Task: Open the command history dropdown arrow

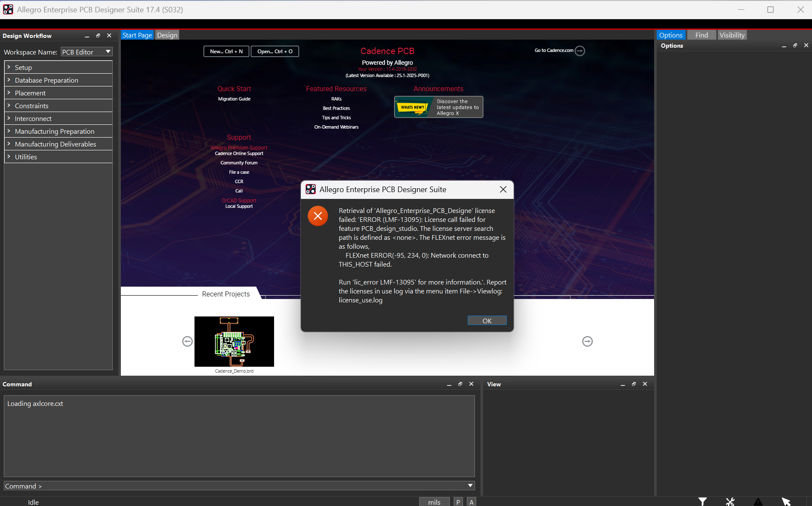Action: (x=470, y=486)
